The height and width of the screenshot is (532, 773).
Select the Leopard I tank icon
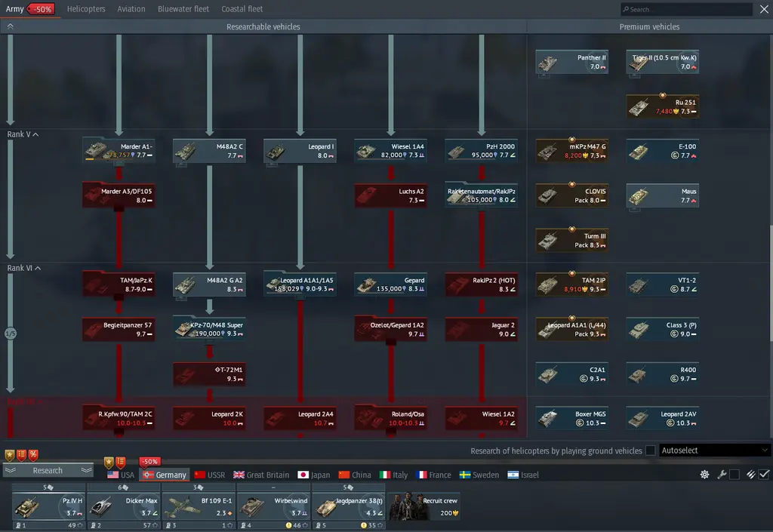pyautogui.click(x=300, y=151)
